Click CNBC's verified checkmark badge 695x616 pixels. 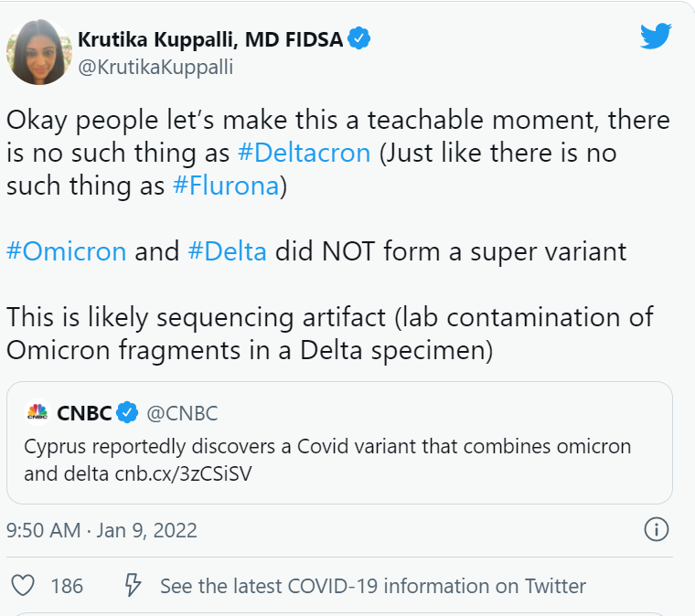pyautogui.click(x=127, y=413)
